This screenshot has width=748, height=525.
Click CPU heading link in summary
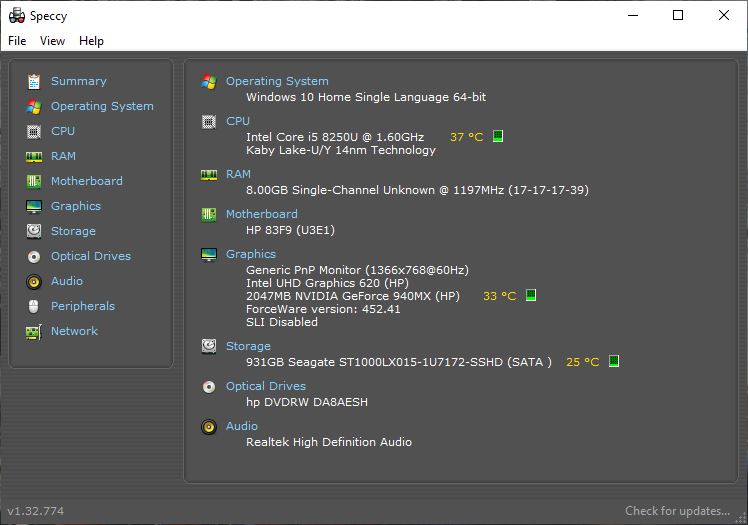coord(238,121)
